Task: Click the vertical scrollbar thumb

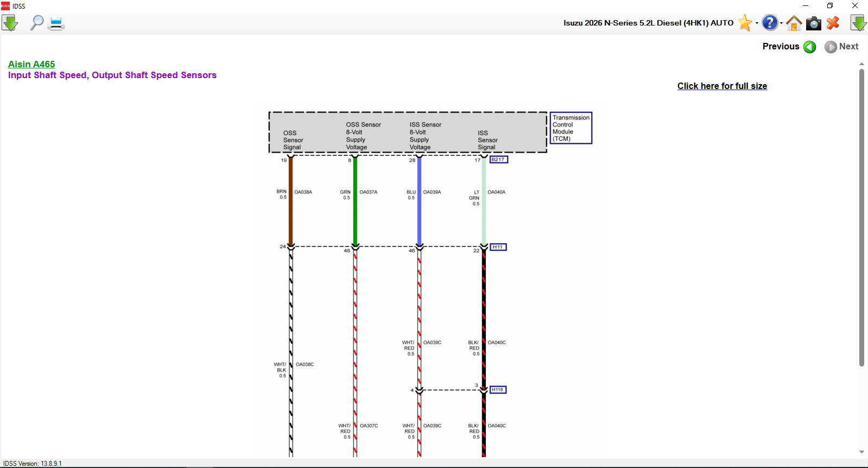Action: pos(861,217)
